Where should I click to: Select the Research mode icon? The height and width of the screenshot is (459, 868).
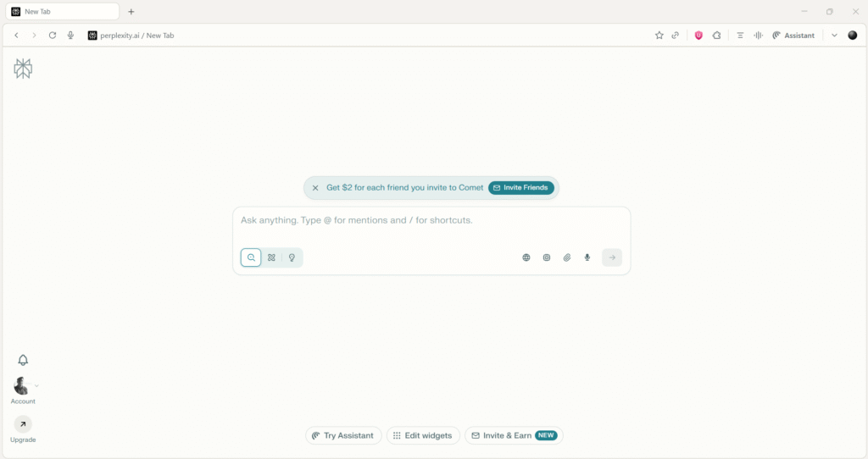[x=271, y=257]
